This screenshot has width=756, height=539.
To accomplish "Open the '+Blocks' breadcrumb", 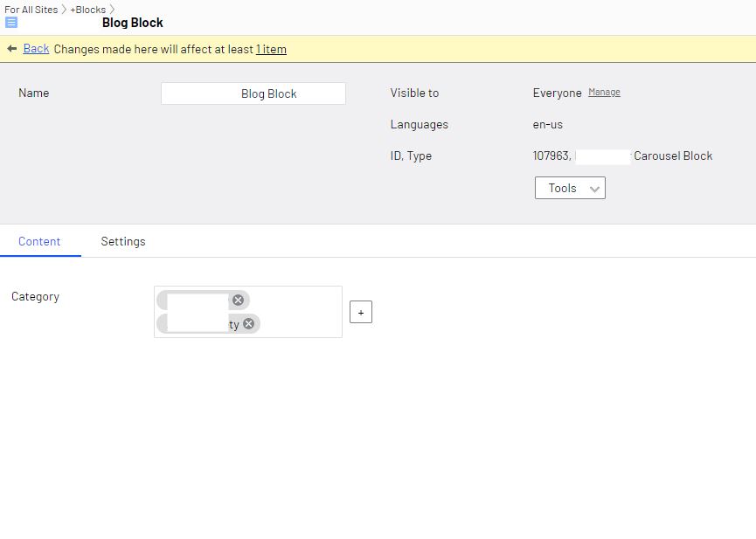I will click(87, 10).
